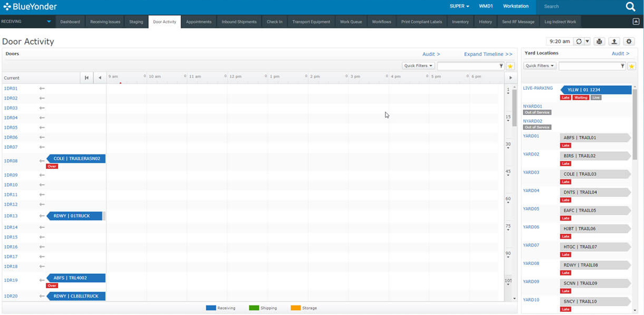Open the SUPER user dropdown
The height and width of the screenshot is (315, 644).
pyautogui.click(x=459, y=6)
